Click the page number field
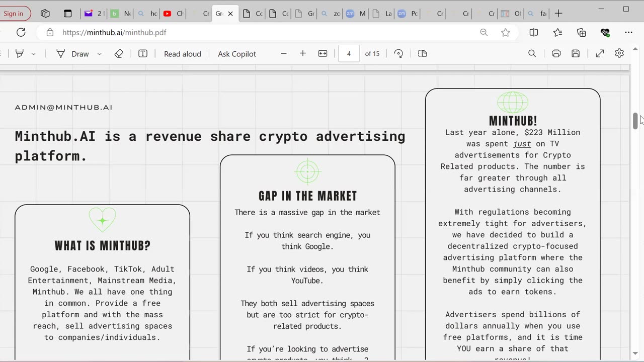Viewport: 644px width, 362px height. coord(349,54)
